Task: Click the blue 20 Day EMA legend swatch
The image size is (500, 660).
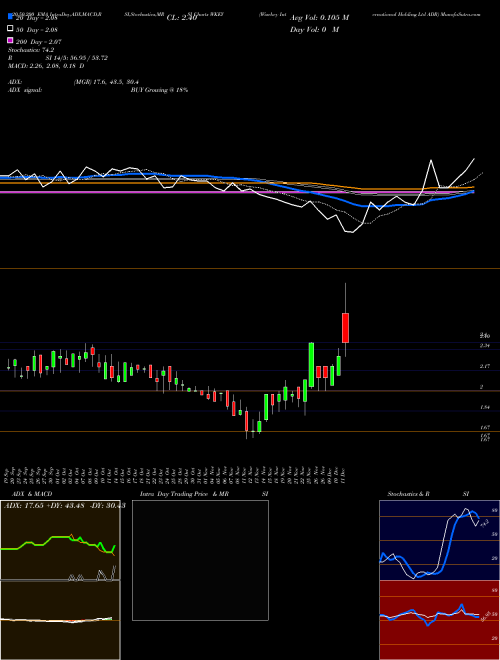Action: click(10, 17)
